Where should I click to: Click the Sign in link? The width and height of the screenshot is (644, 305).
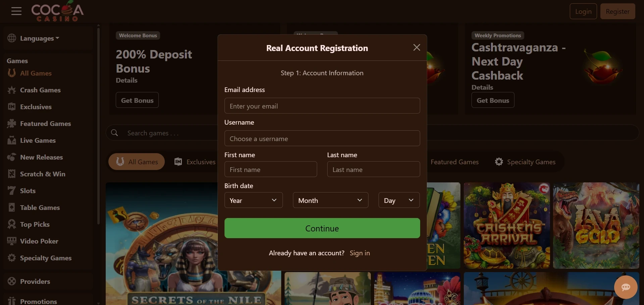(360, 253)
